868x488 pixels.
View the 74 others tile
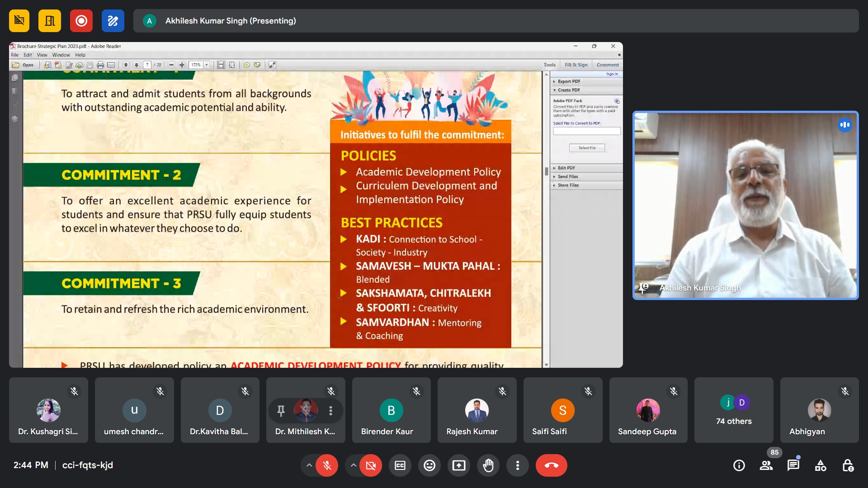[x=734, y=410]
